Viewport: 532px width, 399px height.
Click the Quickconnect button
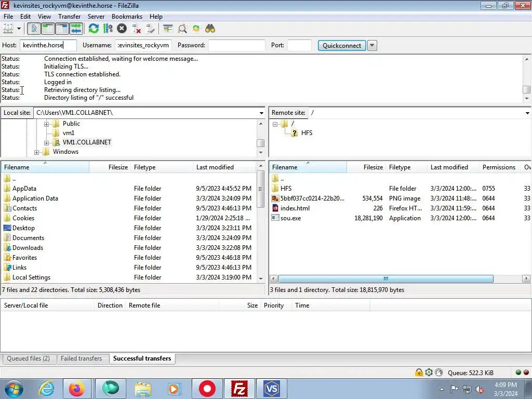[342, 46]
